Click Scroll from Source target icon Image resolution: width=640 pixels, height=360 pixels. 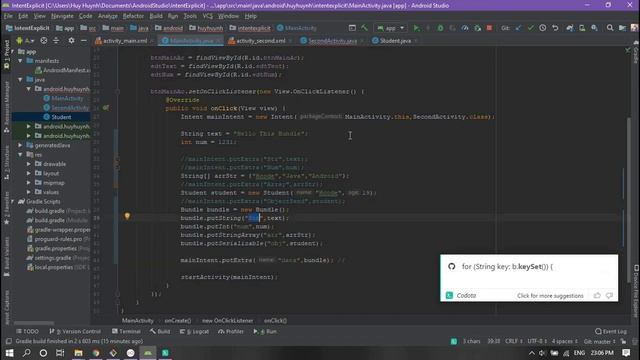pyautogui.click(x=44, y=41)
